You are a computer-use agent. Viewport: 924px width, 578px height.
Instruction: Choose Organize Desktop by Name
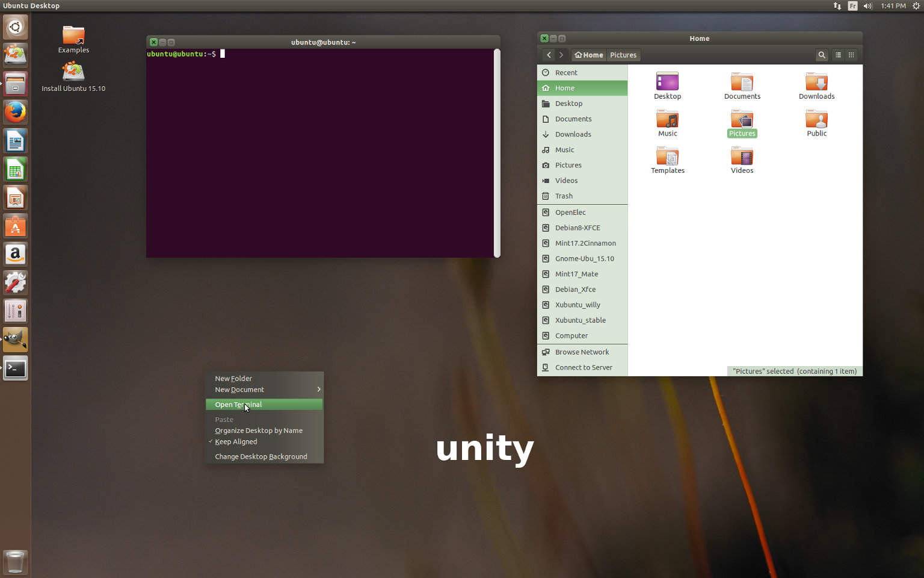264,430
